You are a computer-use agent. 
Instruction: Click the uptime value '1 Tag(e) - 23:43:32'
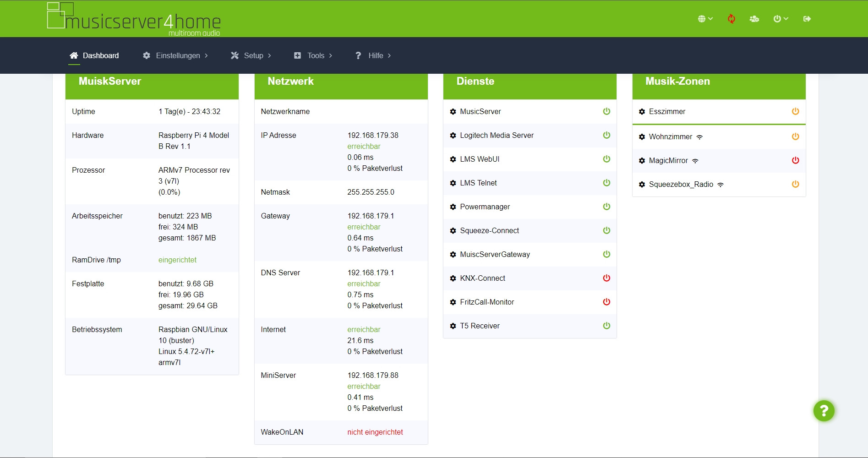click(190, 112)
